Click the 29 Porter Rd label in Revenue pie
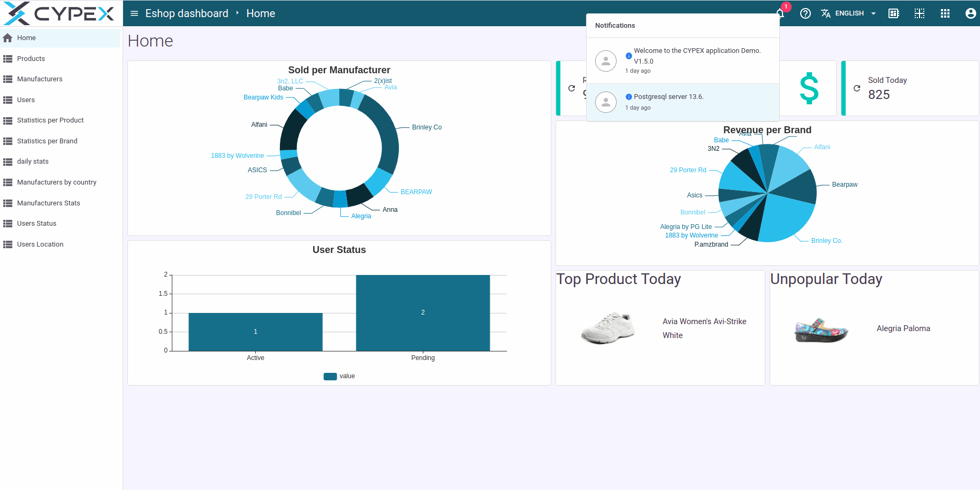The image size is (980, 490). (x=688, y=170)
